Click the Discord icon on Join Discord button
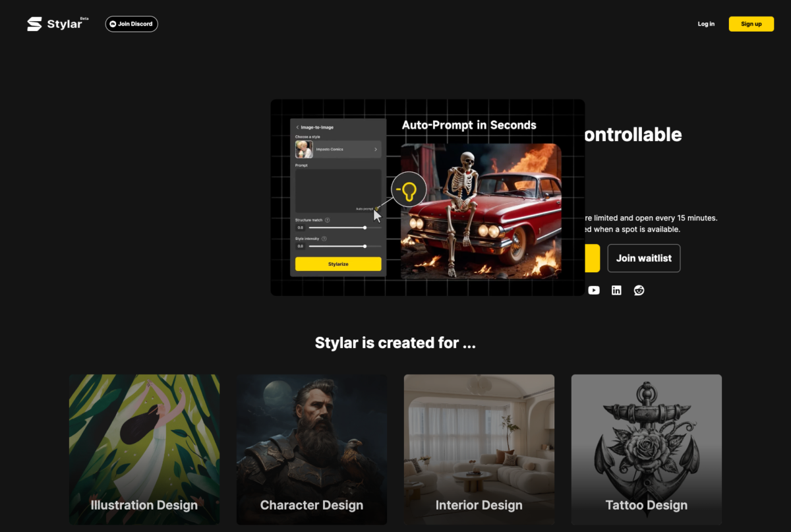The height and width of the screenshot is (532, 791). point(113,24)
